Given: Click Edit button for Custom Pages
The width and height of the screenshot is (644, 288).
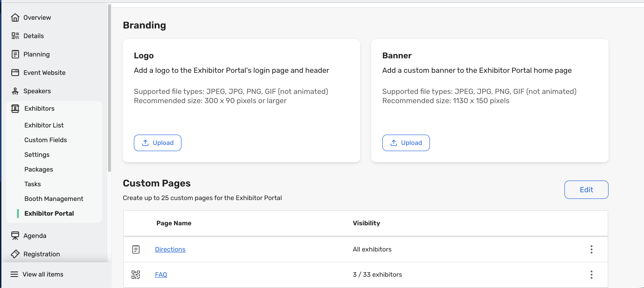Looking at the screenshot, I should [x=586, y=190].
